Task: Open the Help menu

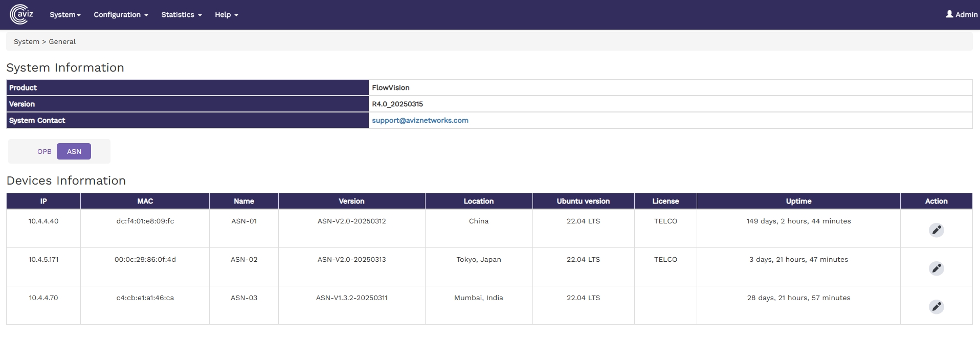Action: click(226, 15)
